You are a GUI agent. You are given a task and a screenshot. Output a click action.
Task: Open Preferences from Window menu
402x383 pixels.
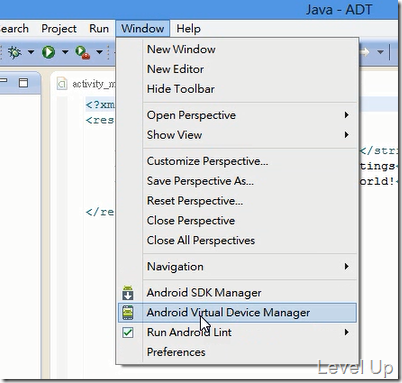pos(237,352)
